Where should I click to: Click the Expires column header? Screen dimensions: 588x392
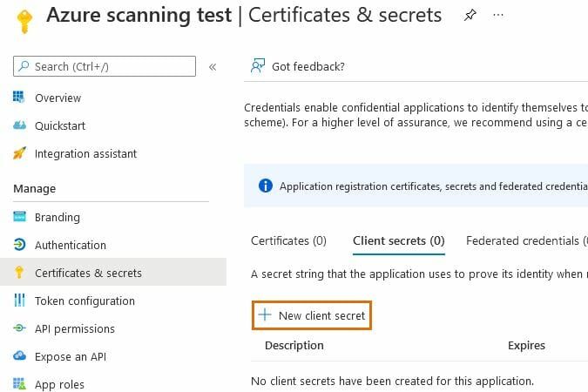(x=526, y=345)
